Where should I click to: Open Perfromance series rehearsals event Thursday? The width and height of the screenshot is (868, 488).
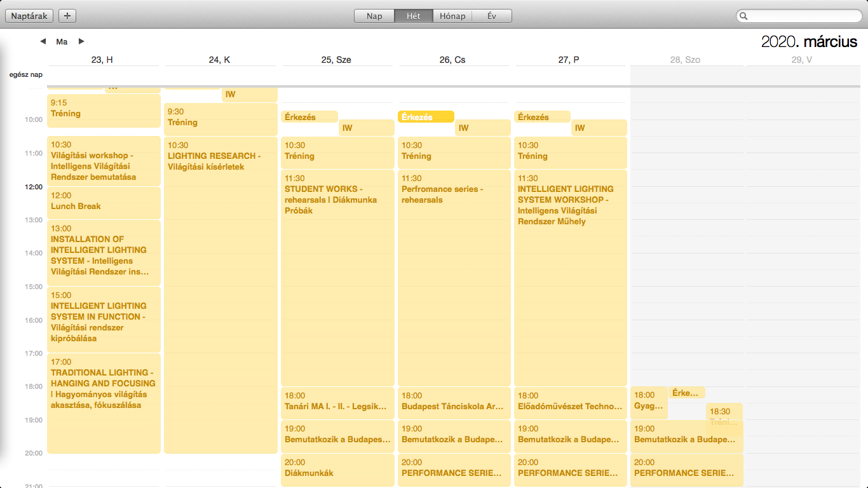tap(454, 280)
